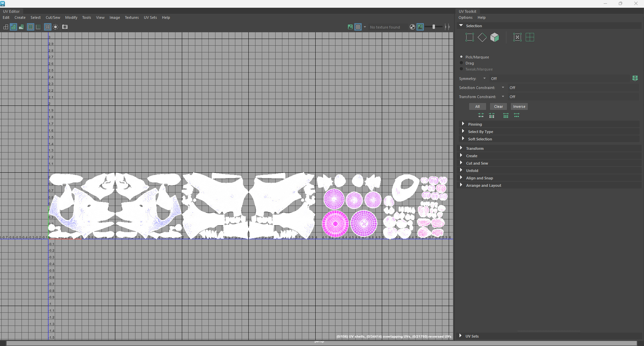The image size is (644, 346).
Task: Expand the Align and Snap section
Action: tap(549, 178)
